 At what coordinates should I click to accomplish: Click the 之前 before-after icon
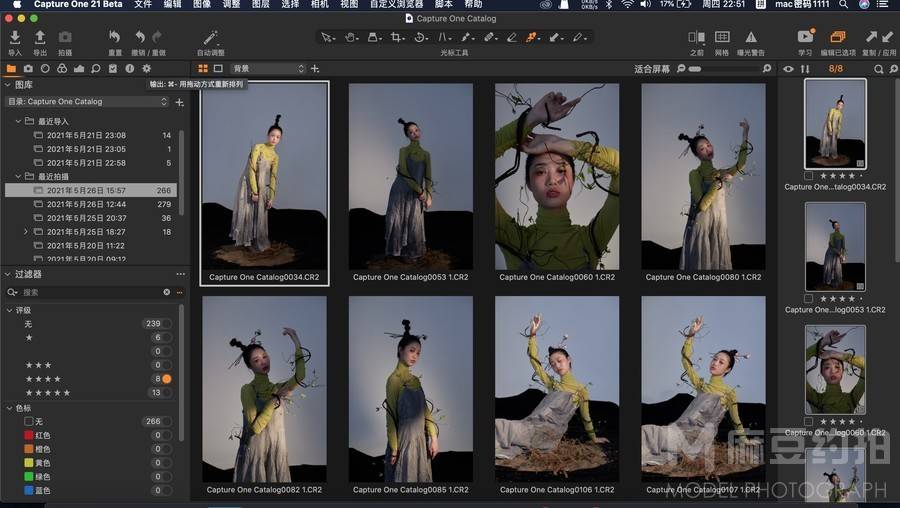point(696,37)
